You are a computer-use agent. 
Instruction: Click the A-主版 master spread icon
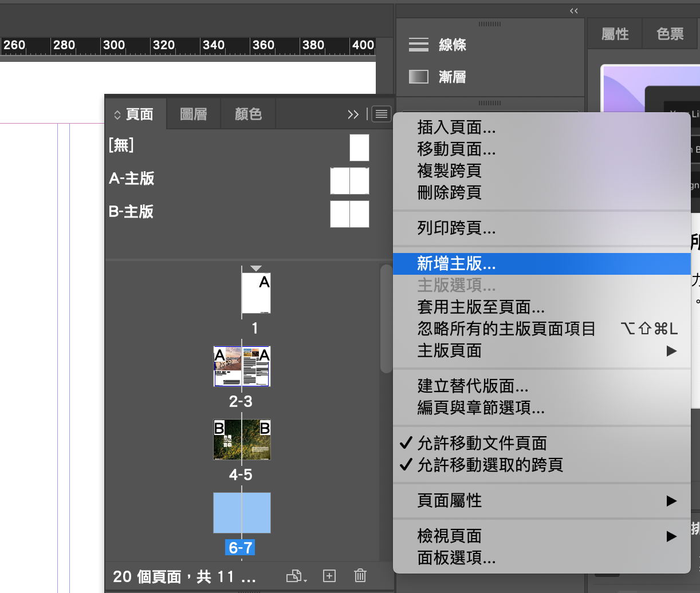[349, 181]
